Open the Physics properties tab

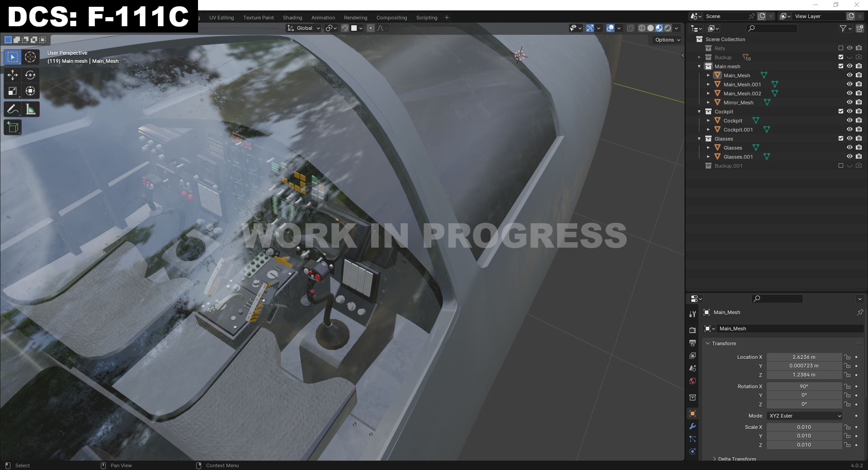click(x=692, y=451)
